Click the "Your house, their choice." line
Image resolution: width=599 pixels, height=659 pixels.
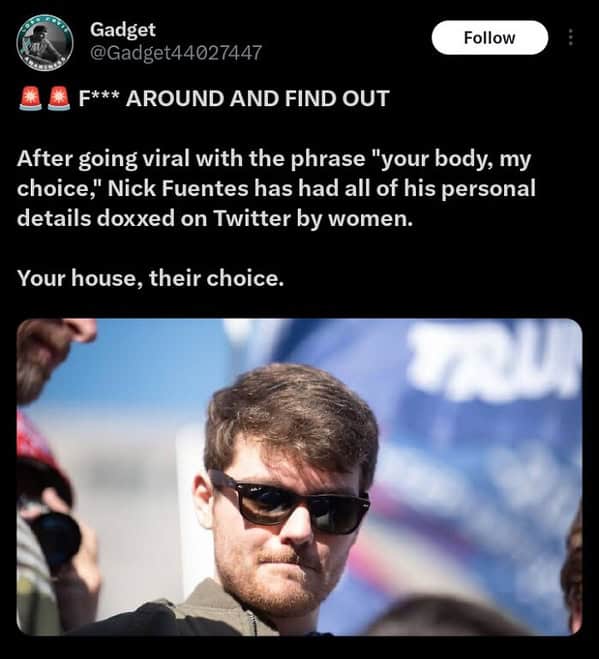click(150, 278)
